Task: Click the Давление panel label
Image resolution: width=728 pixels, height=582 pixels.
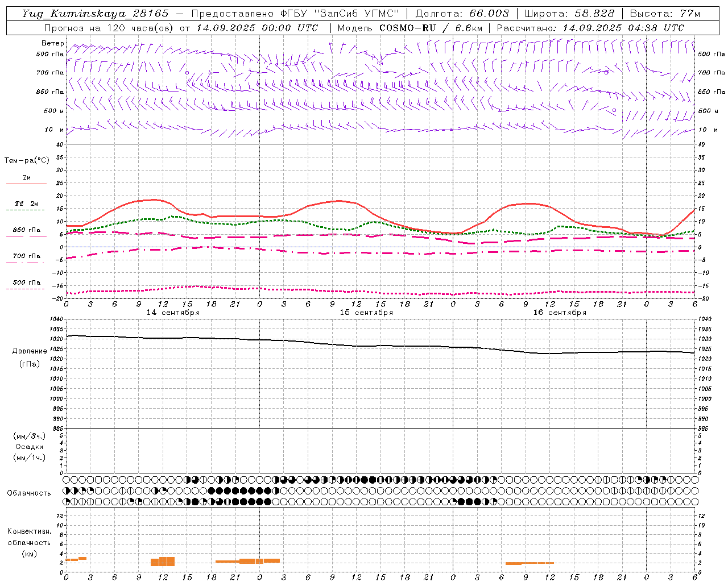Action: click(30, 351)
